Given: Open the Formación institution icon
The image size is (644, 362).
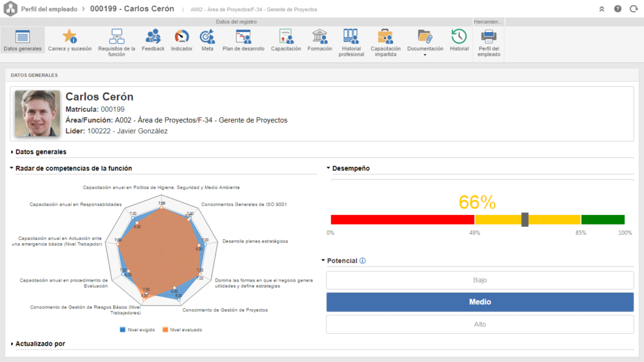Looking at the screenshot, I should 319,36.
